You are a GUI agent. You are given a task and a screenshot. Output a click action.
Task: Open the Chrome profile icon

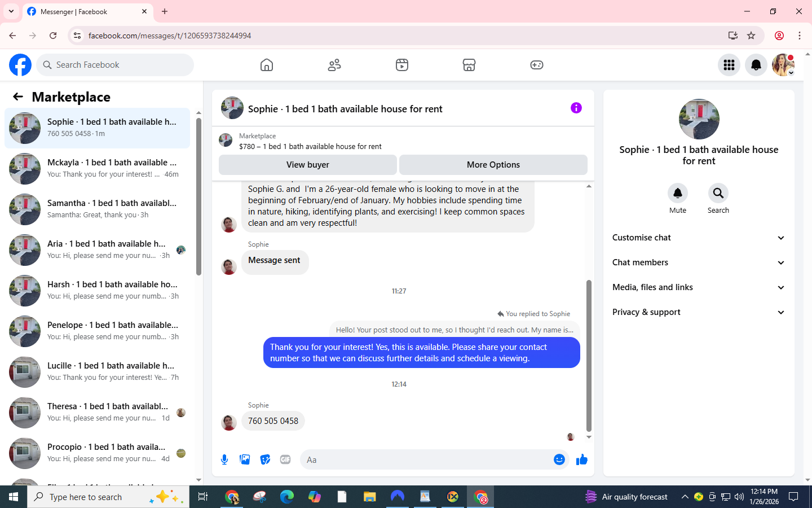tap(779, 36)
